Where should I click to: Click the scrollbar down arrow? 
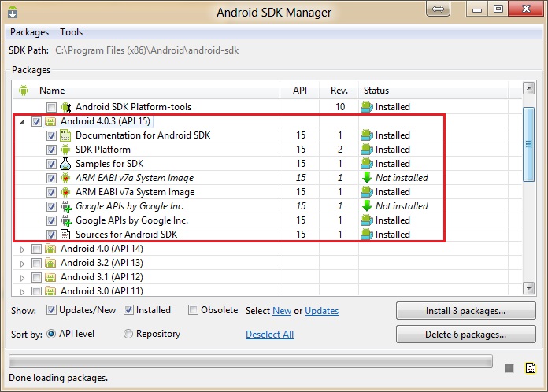tap(529, 288)
